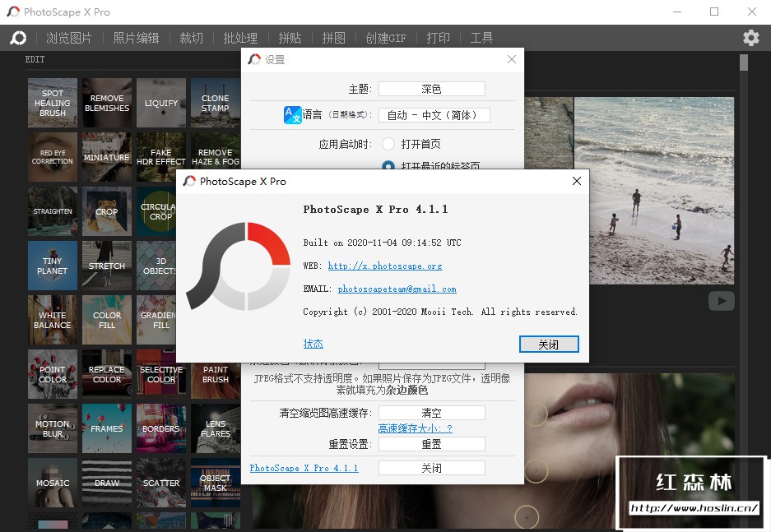Open the Liquify tool tile

coord(161,103)
